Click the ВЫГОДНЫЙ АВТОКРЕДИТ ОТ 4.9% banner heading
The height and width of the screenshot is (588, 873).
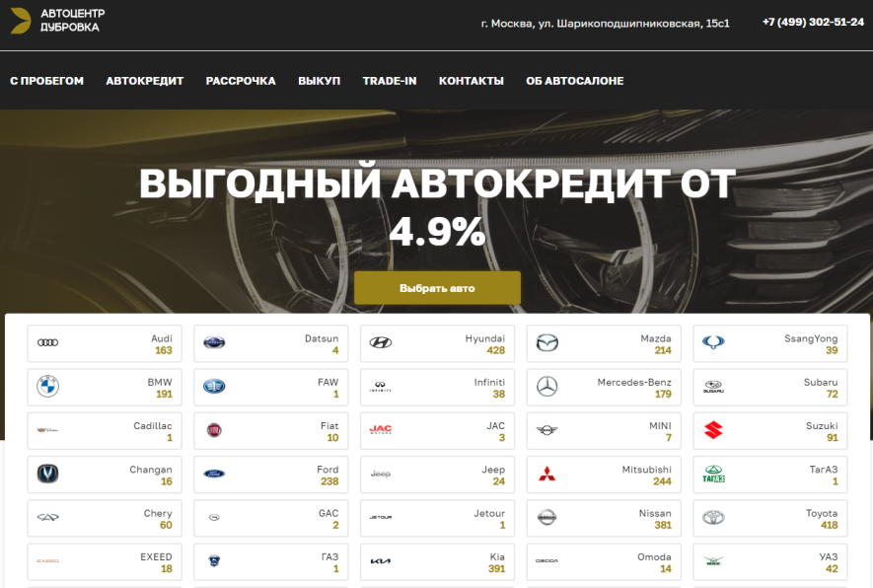[x=437, y=206]
